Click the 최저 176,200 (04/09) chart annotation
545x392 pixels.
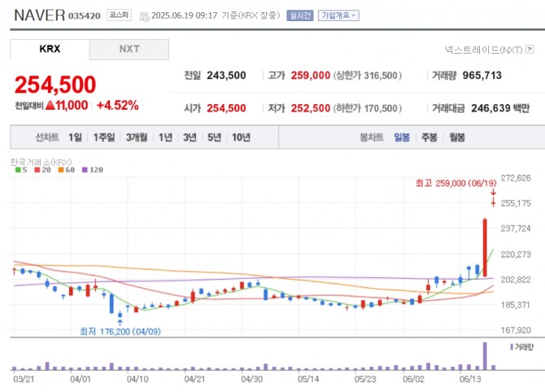(120, 332)
